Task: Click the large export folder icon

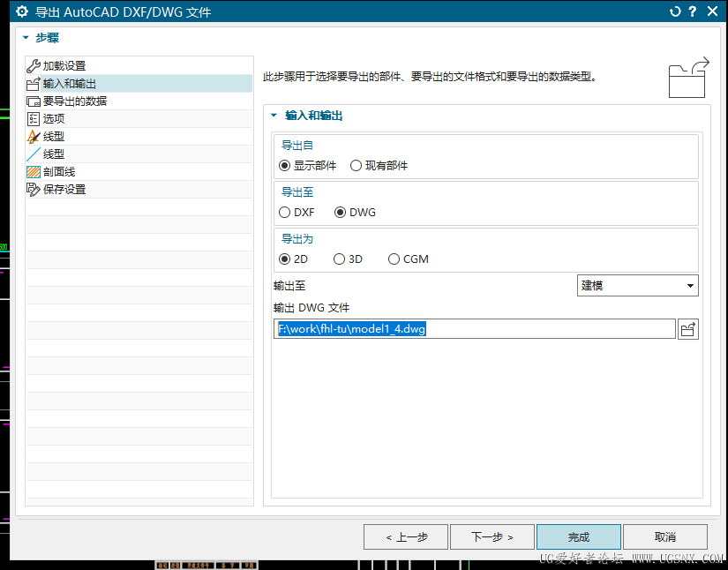Action: pyautogui.click(x=689, y=77)
